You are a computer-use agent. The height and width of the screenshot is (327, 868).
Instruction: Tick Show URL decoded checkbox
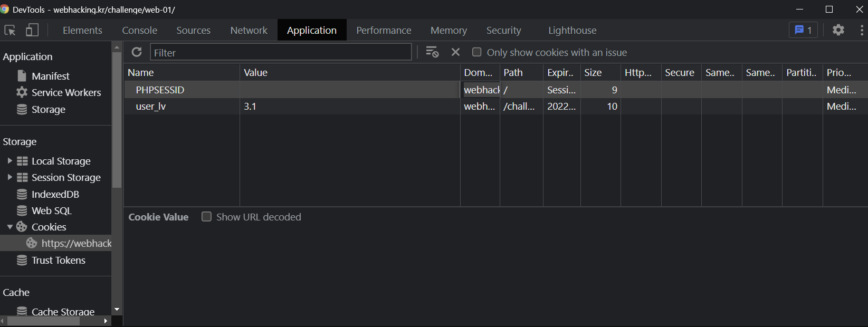coord(206,216)
